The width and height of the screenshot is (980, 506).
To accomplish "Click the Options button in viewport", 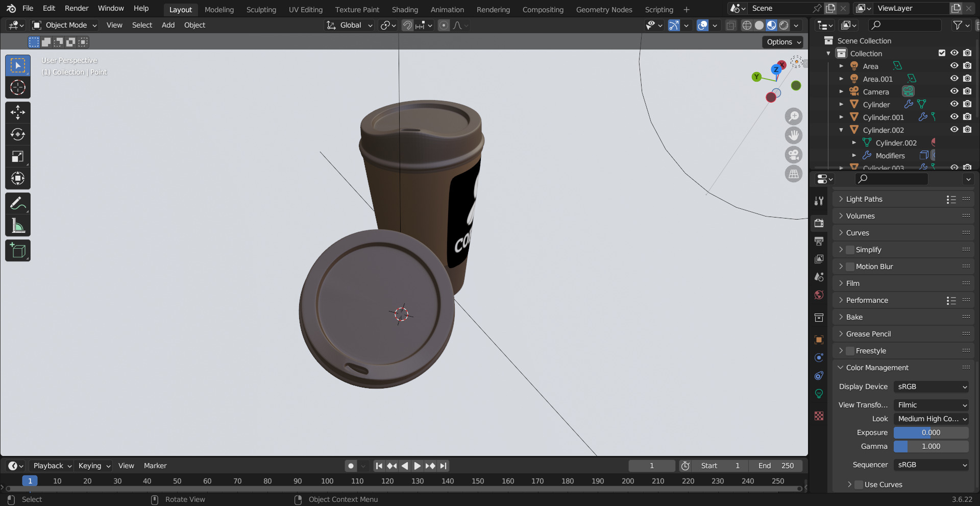I will tap(783, 42).
